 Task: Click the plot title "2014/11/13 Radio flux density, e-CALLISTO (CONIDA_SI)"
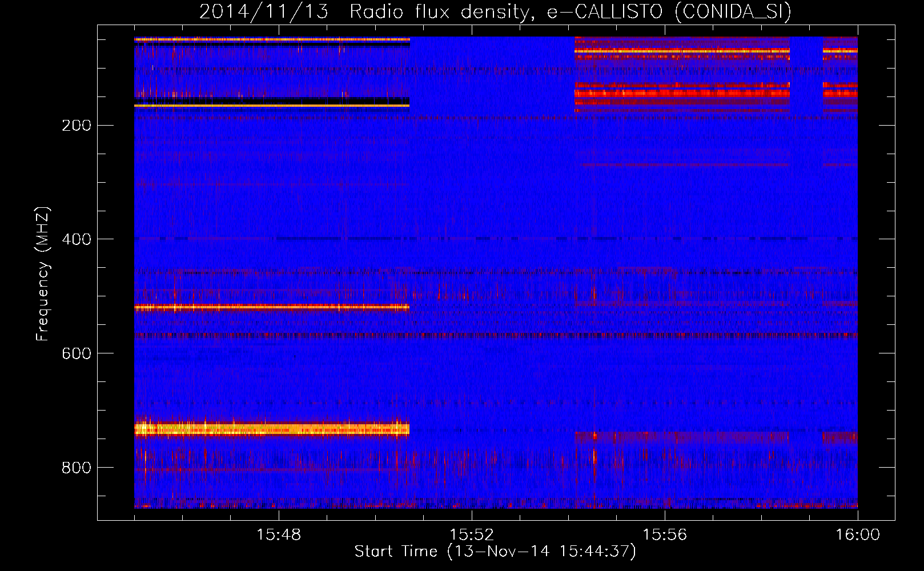click(495, 11)
